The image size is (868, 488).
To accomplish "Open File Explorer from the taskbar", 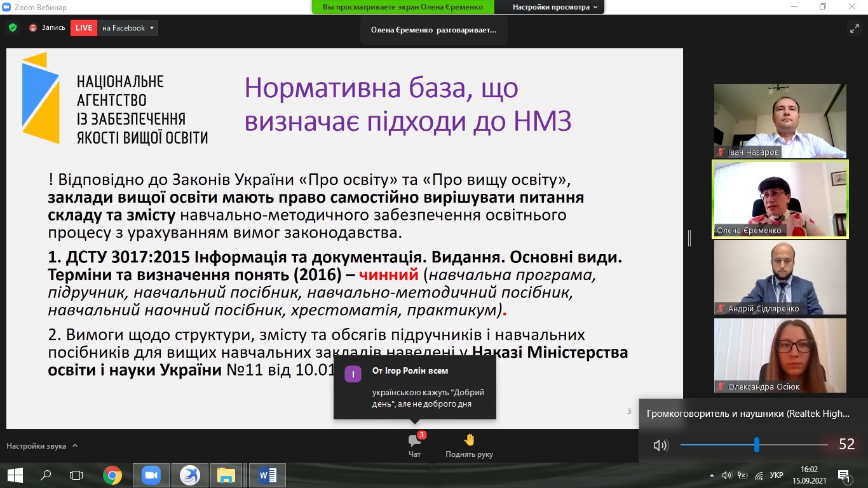I will pos(226,475).
